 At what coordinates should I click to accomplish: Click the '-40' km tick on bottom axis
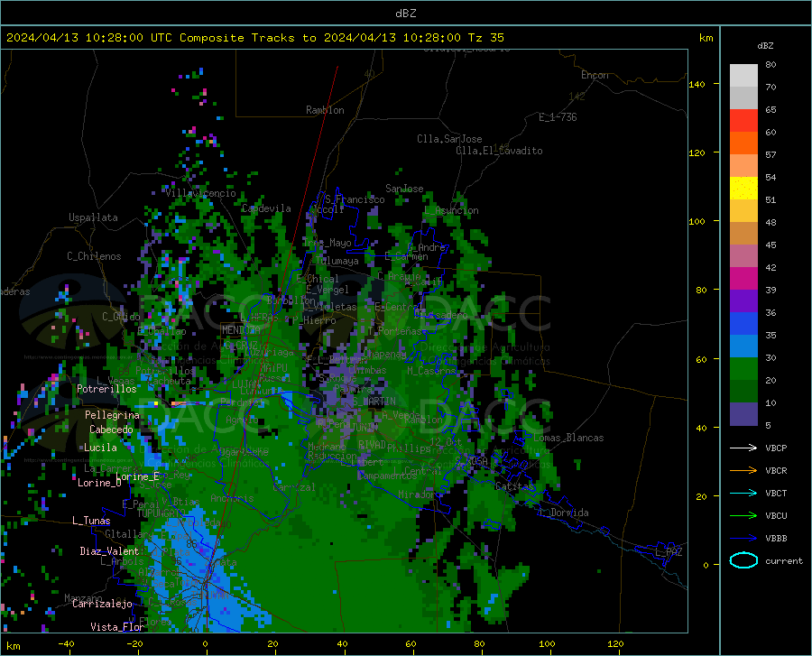click(x=66, y=644)
